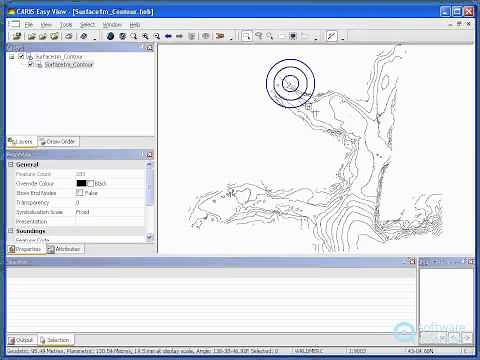Switch to the Properties tab
The image size is (480, 360).
tap(25, 249)
